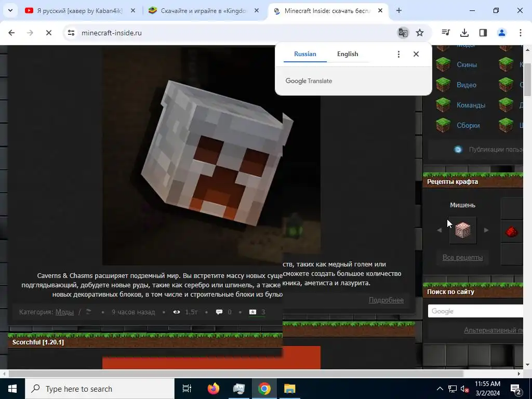Screen dimensions: 532x399
Task: Open Translate options three-dot menu
Action: (x=398, y=54)
